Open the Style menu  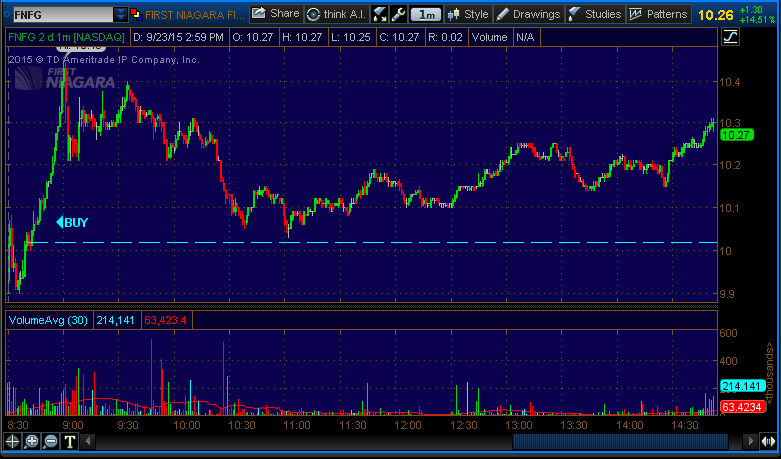click(x=468, y=14)
